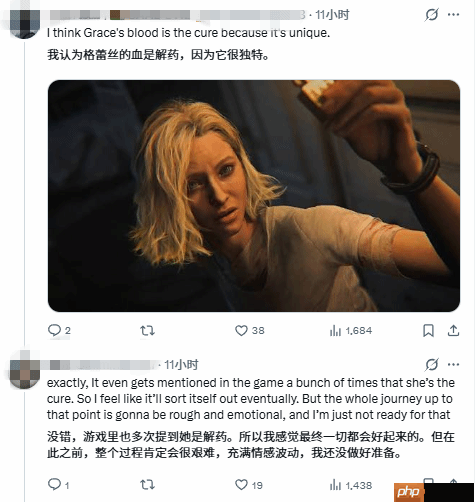Open Grok icon on second tweet

pyautogui.click(x=432, y=364)
